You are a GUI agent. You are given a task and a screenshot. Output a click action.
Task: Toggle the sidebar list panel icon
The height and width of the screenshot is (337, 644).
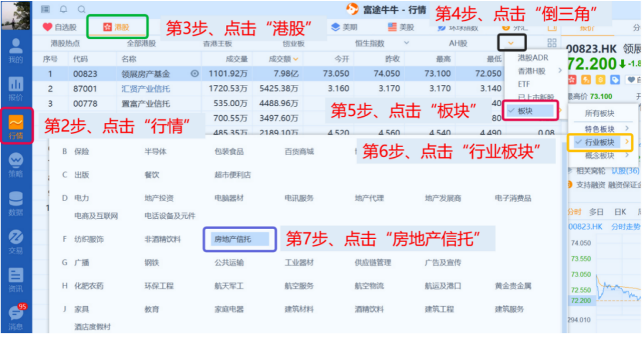click(46, 9)
